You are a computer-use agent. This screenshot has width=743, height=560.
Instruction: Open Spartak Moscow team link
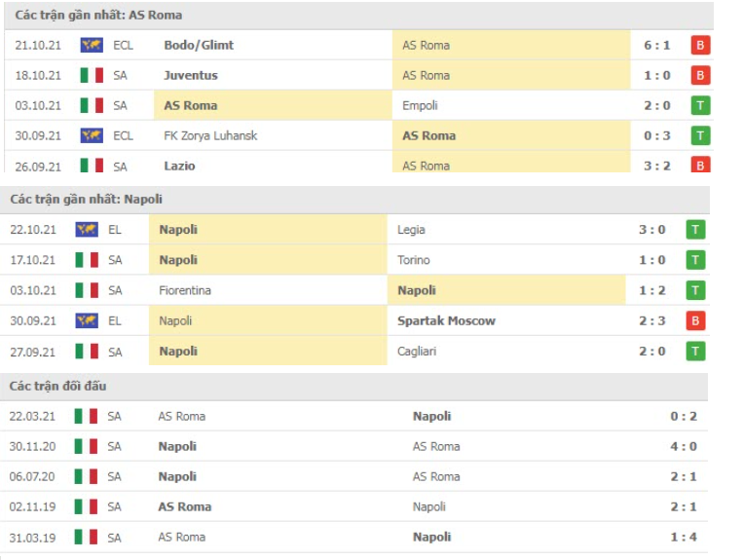coord(446,320)
